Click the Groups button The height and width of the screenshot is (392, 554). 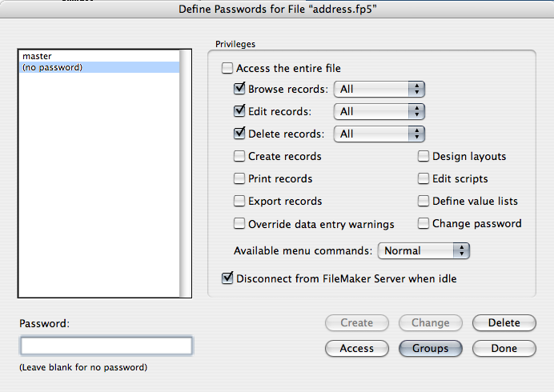coord(430,348)
